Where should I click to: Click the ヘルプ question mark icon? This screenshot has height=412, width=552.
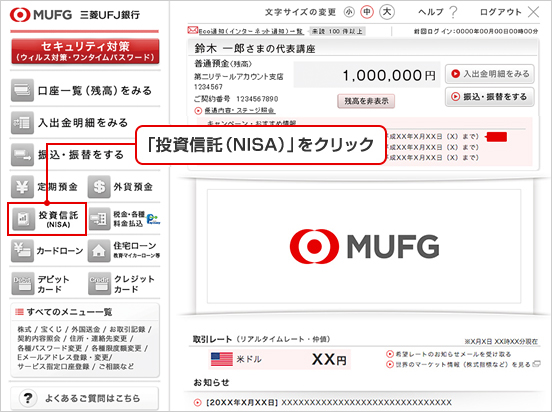[x=453, y=12]
